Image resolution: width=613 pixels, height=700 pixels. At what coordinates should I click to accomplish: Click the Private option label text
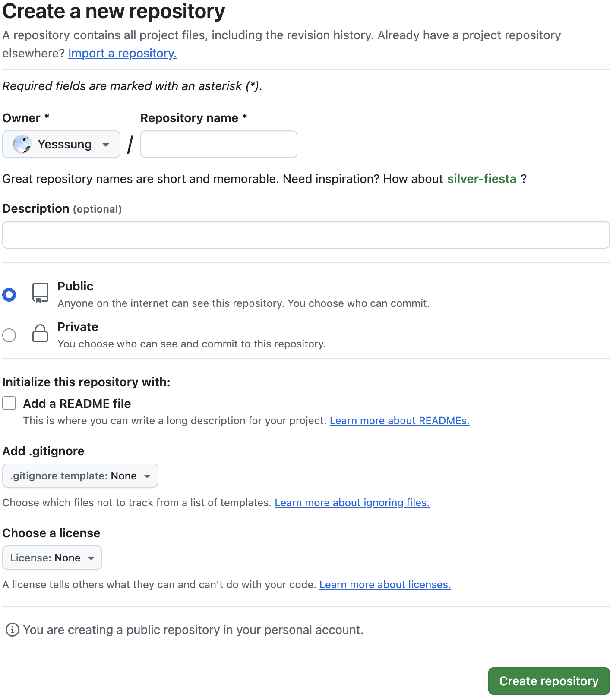78,327
